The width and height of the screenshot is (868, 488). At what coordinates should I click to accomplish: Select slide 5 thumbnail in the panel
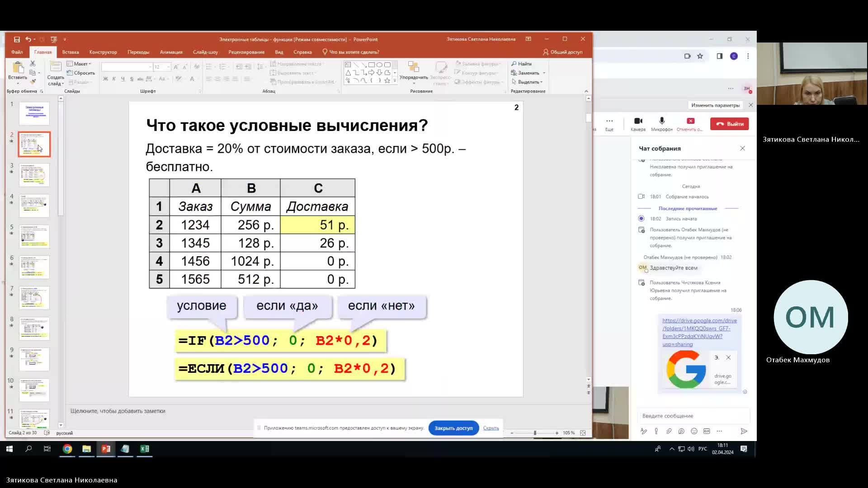click(x=34, y=236)
